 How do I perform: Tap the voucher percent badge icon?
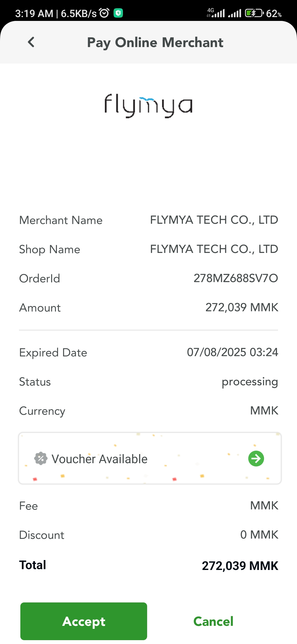(41, 459)
